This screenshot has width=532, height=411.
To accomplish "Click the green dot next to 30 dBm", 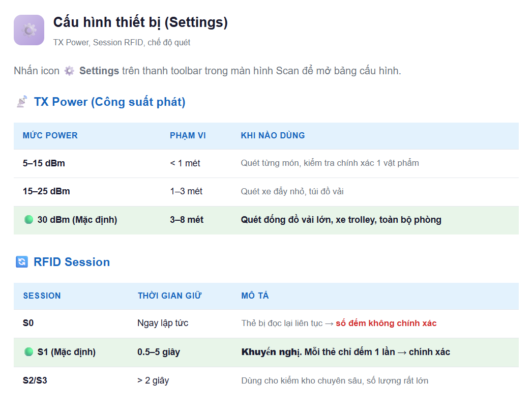I will 29,220.
